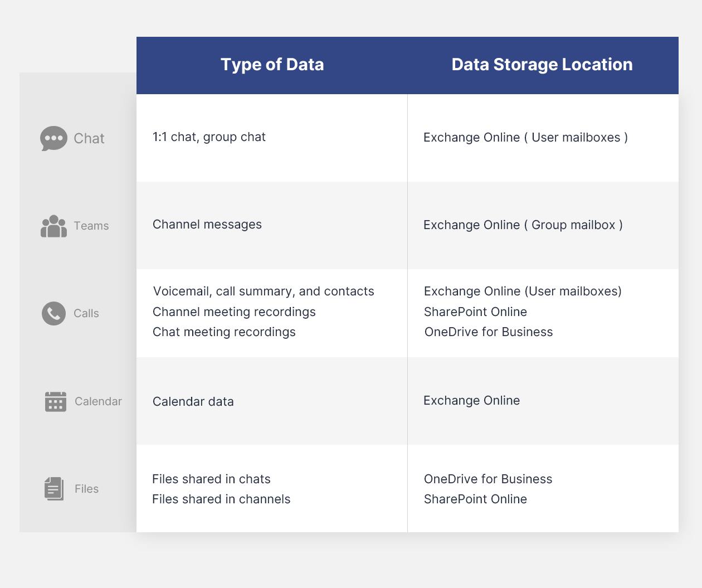702x588 pixels.
Task: Click the Calls phone icon
Action: 53,313
